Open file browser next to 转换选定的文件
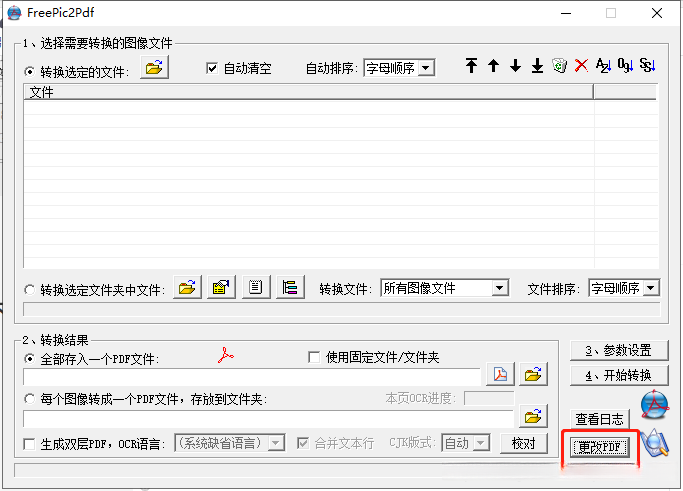 click(154, 68)
